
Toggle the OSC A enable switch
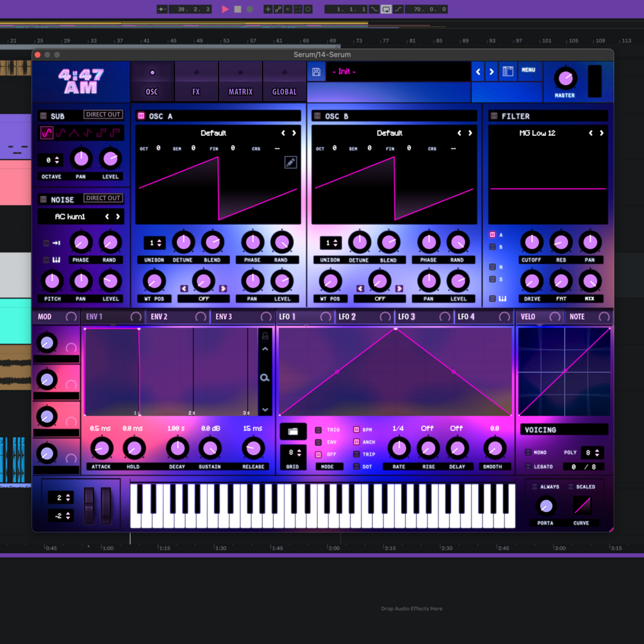[141, 116]
